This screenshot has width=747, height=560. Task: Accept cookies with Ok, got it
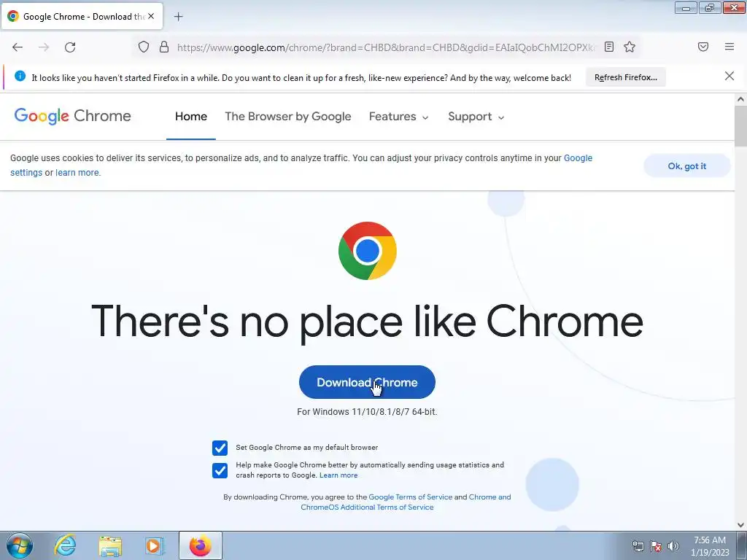[686, 166]
